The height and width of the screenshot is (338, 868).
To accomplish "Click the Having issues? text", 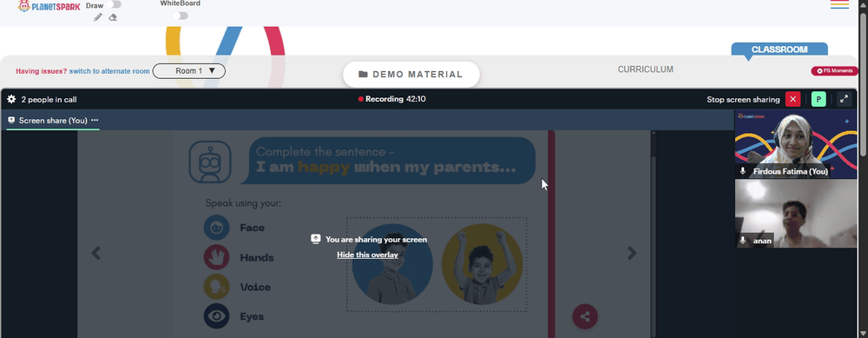I will click(x=42, y=71).
